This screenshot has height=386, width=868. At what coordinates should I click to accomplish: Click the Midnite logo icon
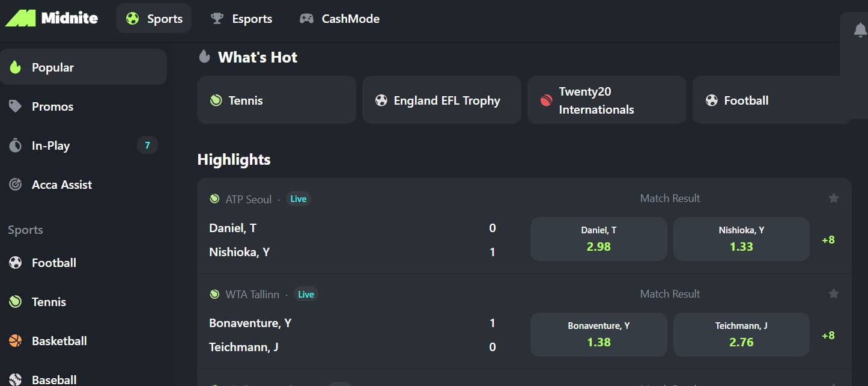(20, 18)
